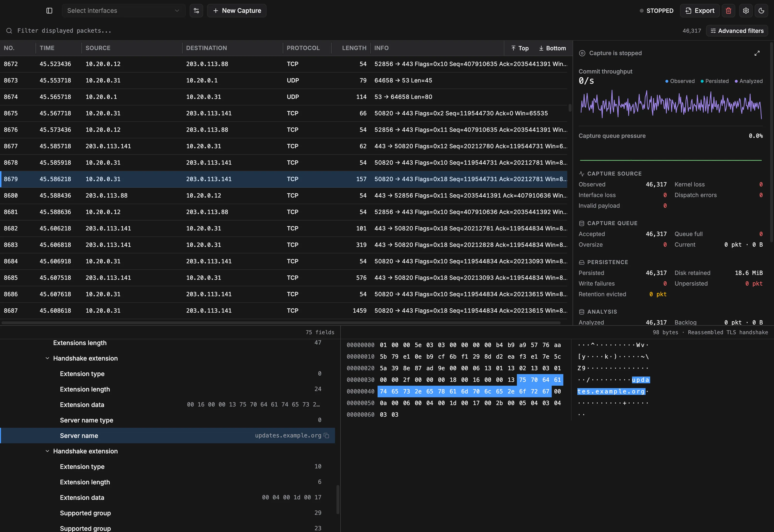Select Supported group 29 row
This screenshot has width=774, height=532.
(x=167, y=513)
